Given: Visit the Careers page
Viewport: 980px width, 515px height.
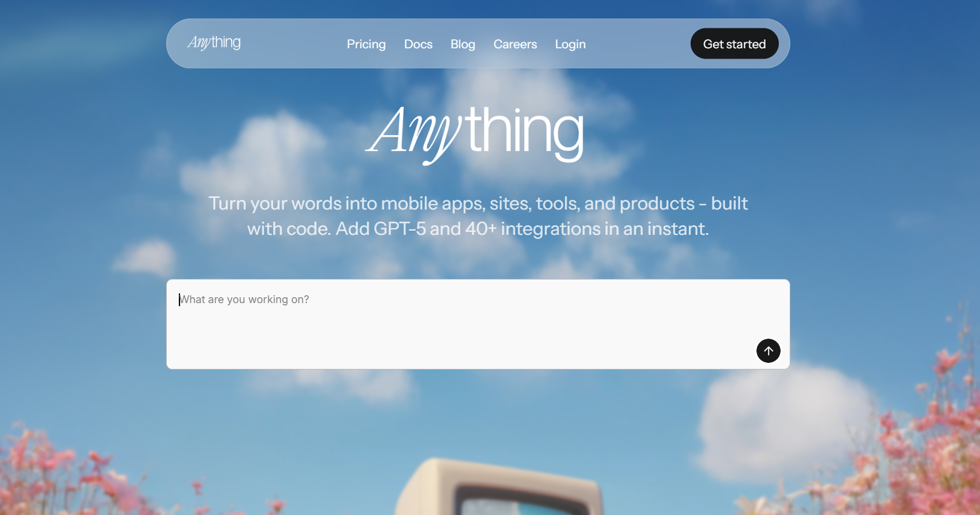Looking at the screenshot, I should 515,44.
